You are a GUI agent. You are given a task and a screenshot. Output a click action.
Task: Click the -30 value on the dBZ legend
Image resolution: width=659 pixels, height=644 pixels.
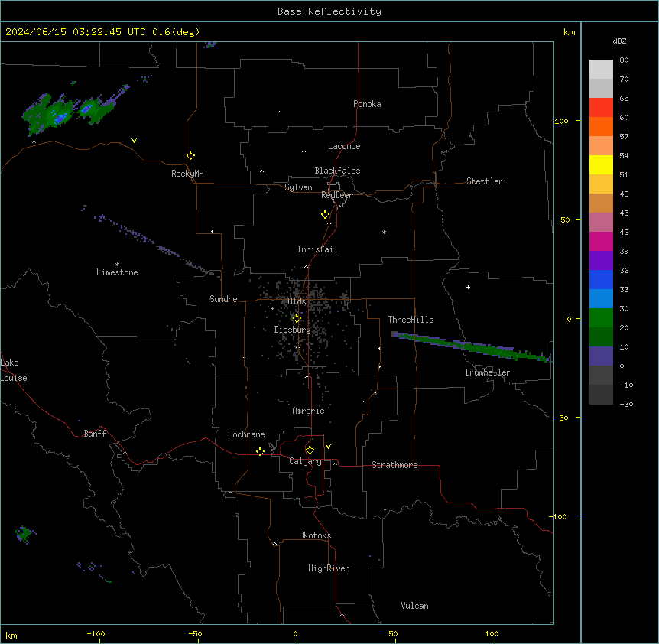pos(626,404)
